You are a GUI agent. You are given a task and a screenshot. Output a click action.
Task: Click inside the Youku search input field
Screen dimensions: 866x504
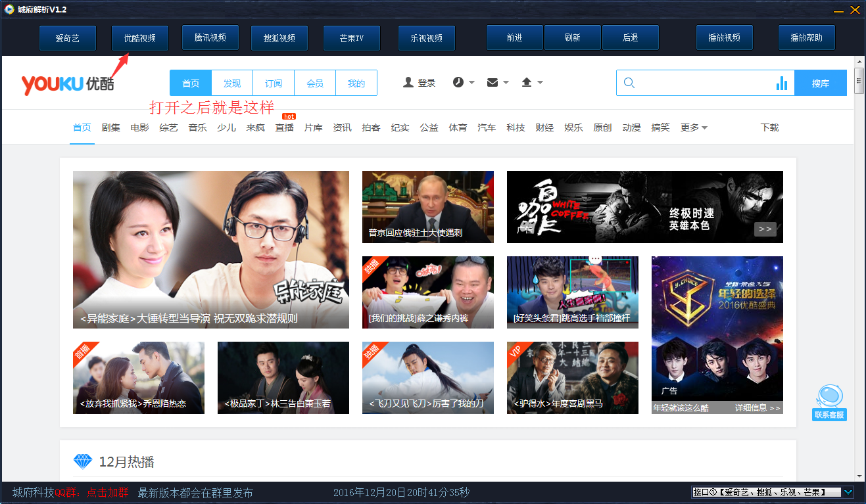click(x=704, y=83)
